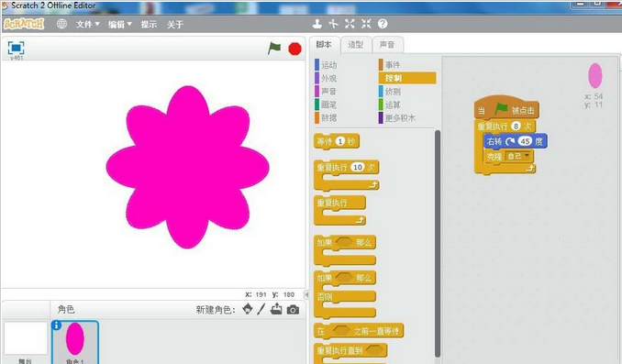Click the 当绿旗被点击 hat block in script
622x364 pixels.
(x=506, y=108)
